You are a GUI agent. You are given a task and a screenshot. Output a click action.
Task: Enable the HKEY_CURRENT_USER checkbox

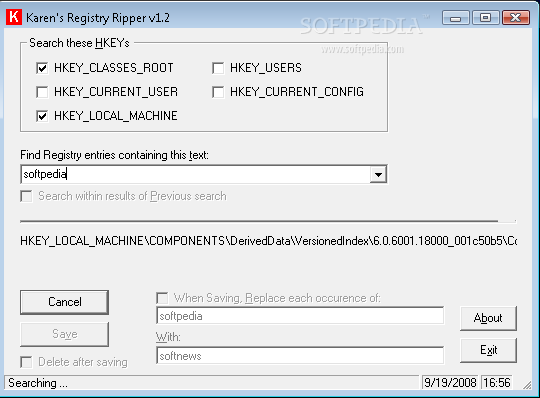tap(42, 92)
